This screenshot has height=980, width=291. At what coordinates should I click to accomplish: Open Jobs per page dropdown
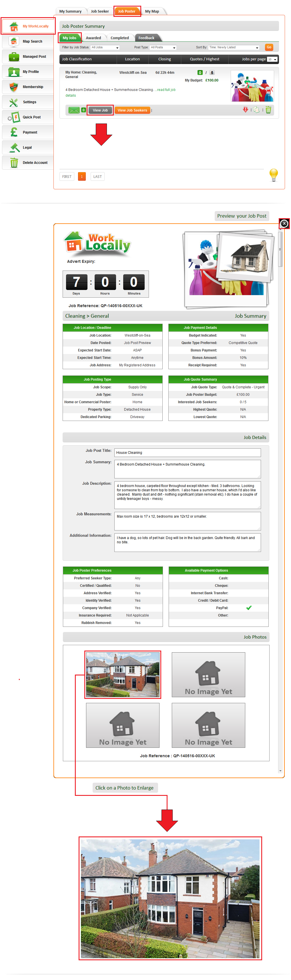click(x=272, y=59)
